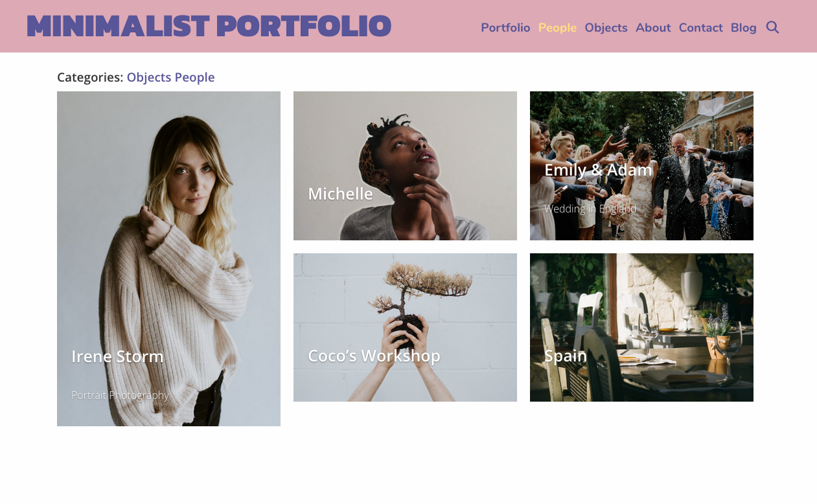
Task: Open the Portfolio menu item
Action: point(505,28)
